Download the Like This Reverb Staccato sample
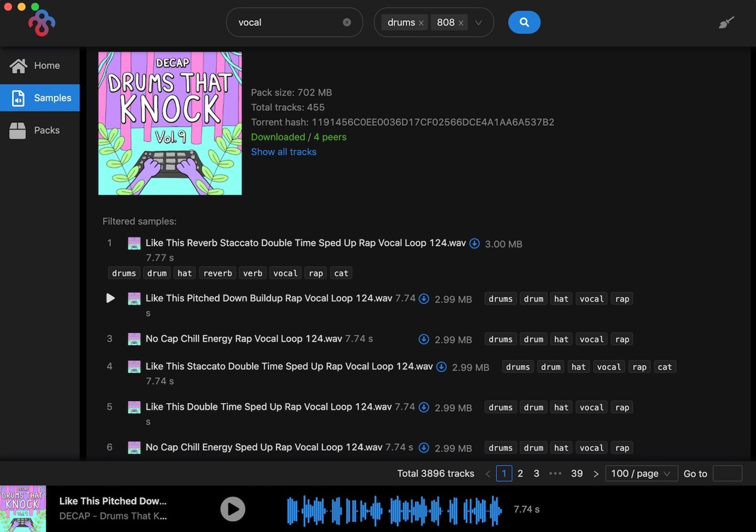 click(x=474, y=244)
